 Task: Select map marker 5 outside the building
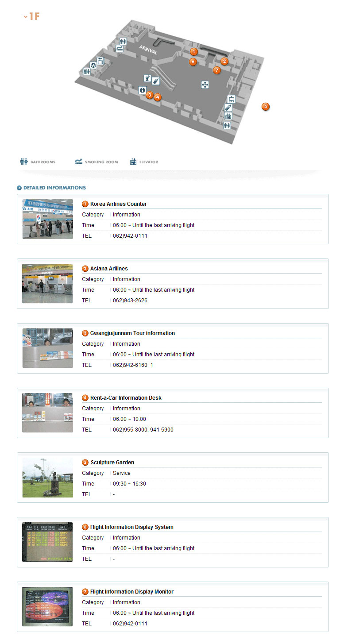click(x=265, y=107)
